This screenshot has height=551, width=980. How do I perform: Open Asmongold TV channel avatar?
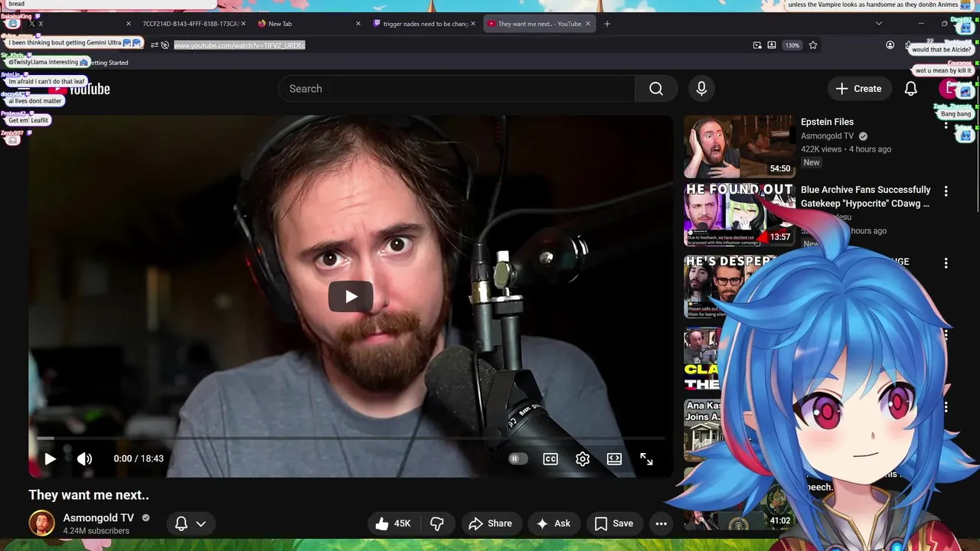coord(42,523)
